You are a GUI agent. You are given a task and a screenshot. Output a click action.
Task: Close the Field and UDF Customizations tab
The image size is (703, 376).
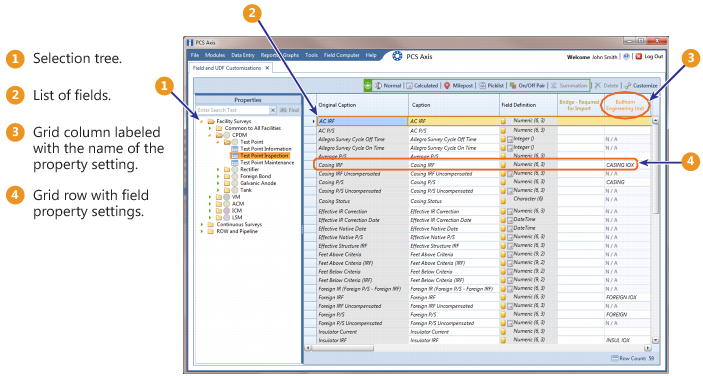[x=267, y=68]
